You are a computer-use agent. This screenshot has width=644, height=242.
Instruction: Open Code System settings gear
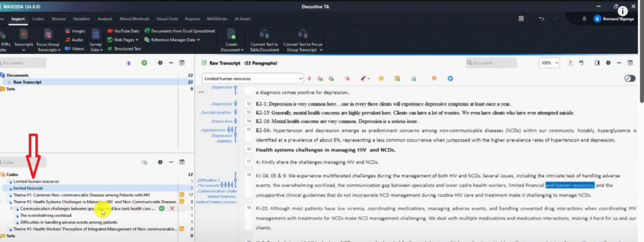pyautogui.click(x=160, y=162)
